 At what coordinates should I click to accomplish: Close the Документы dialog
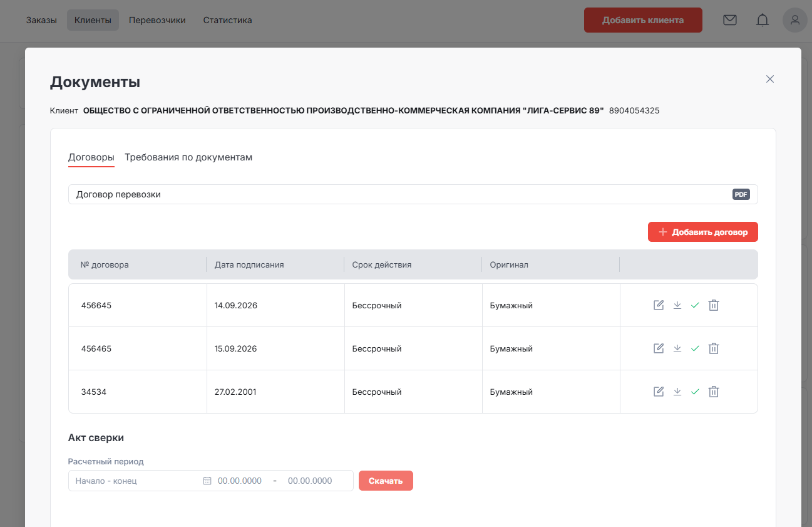coord(770,79)
